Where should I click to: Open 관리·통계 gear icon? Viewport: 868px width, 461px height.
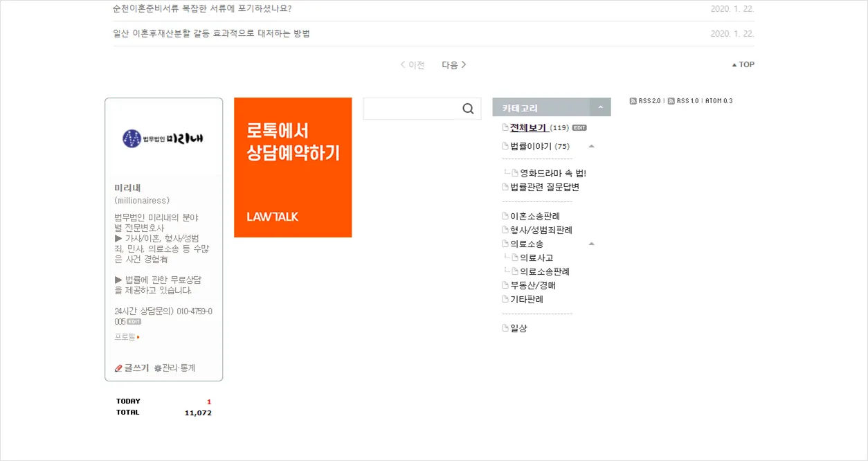click(x=157, y=368)
